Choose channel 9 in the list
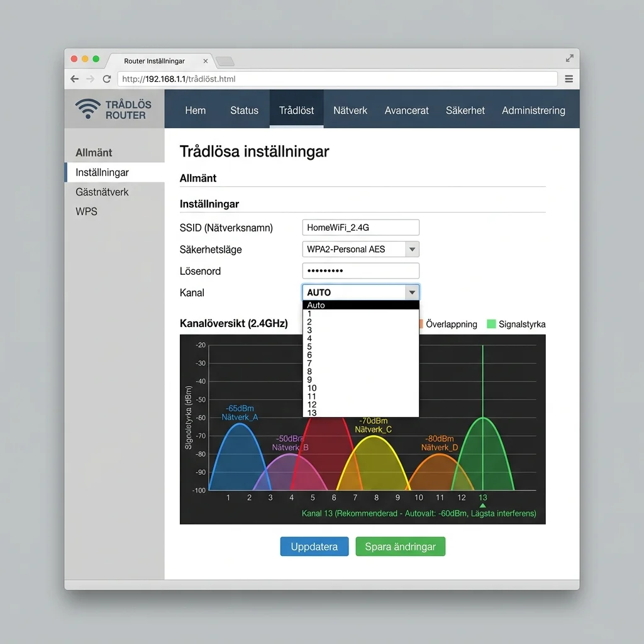 tap(360, 380)
